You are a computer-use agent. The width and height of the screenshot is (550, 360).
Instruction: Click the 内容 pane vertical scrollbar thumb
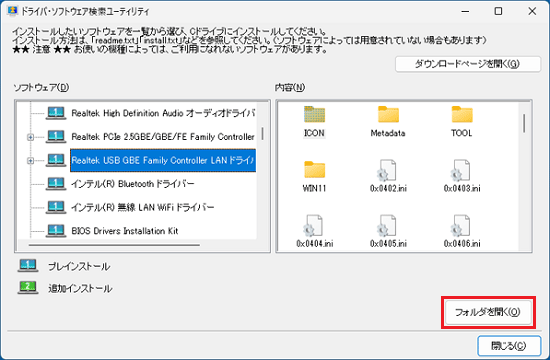[x=524, y=123]
